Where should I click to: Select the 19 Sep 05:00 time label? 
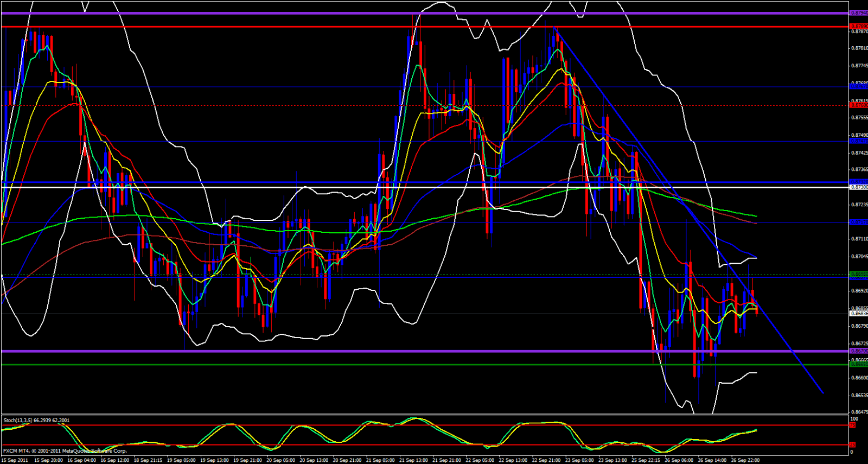181,460
